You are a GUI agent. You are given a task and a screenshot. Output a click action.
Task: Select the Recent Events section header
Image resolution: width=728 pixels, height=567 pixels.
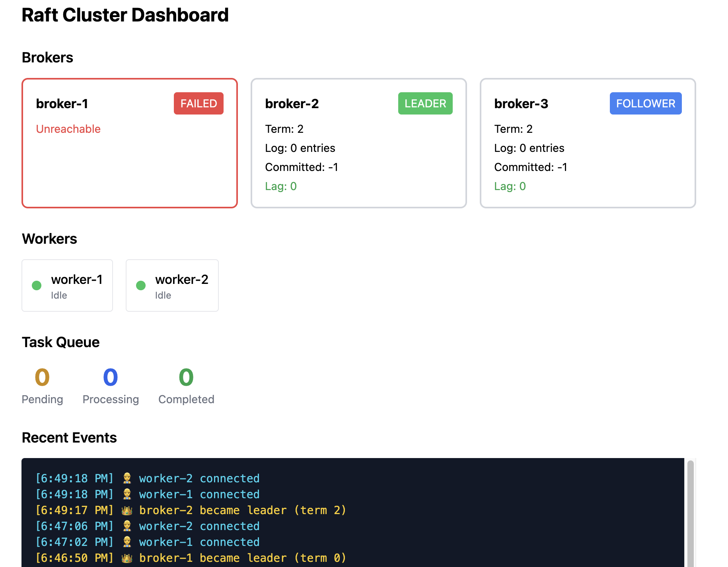point(69,437)
